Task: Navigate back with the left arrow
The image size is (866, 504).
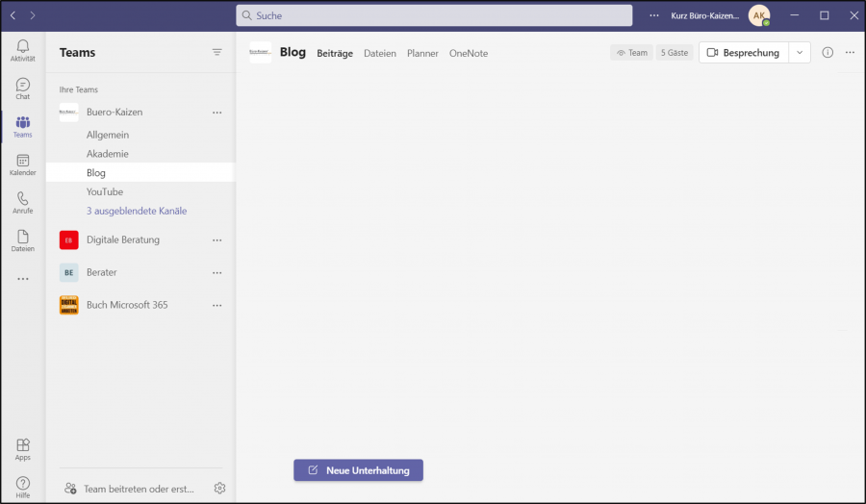Action: (x=13, y=15)
